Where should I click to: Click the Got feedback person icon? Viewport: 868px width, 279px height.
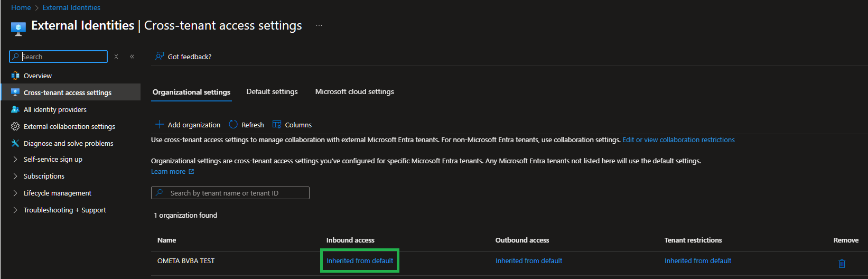pyautogui.click(x=159, y=56)
